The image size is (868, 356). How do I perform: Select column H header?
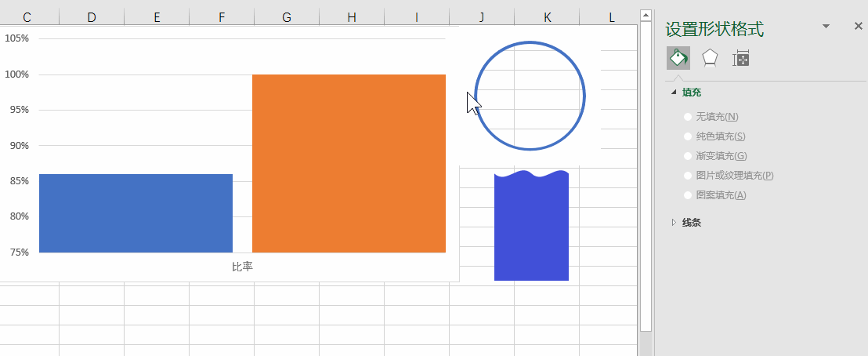point(352,18)
